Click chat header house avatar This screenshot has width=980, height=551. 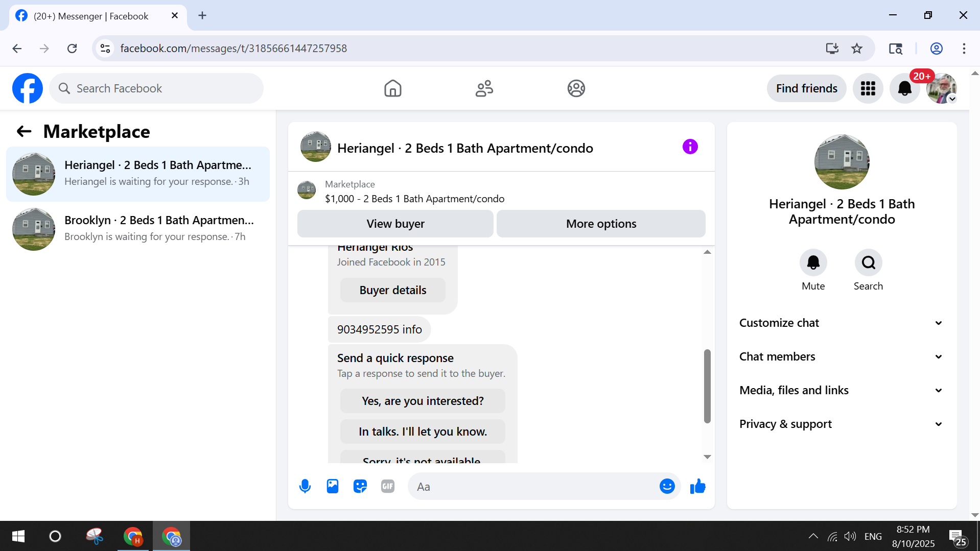point(315,147)
